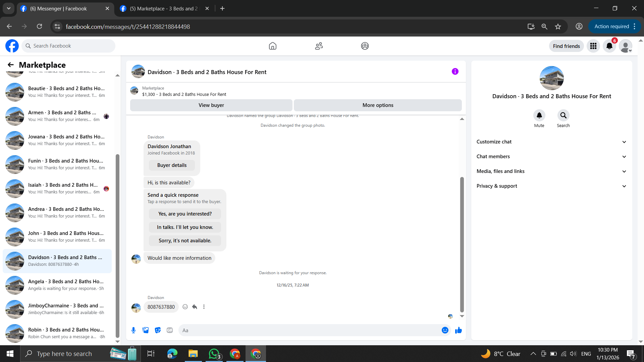Open the Facebook menu grid
The width and height of the screenshot is (644, 362).
point(593,46)
